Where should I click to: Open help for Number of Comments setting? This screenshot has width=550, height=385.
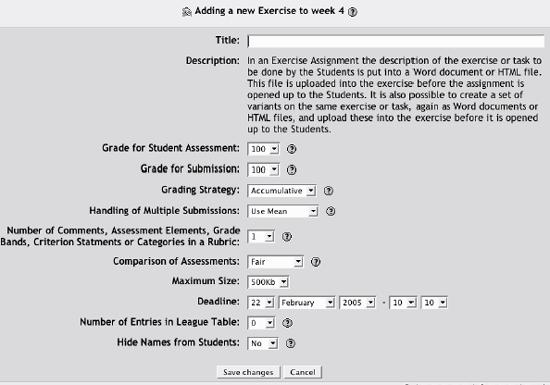pos(287,237)
